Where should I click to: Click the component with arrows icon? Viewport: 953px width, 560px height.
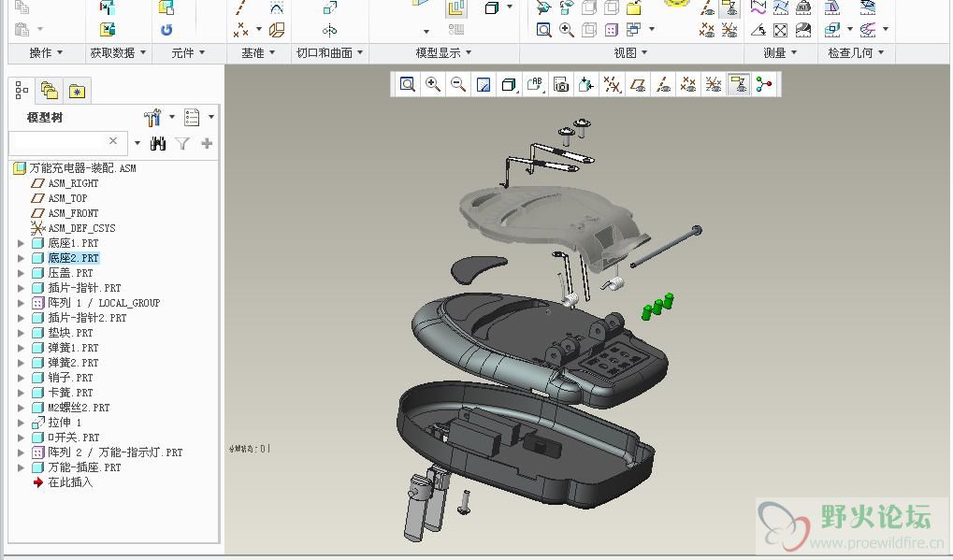585,84
